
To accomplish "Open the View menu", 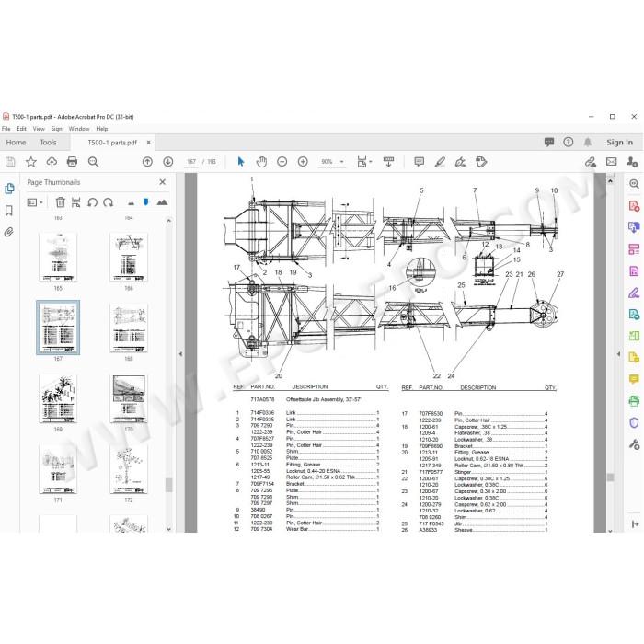I will 39,129.
